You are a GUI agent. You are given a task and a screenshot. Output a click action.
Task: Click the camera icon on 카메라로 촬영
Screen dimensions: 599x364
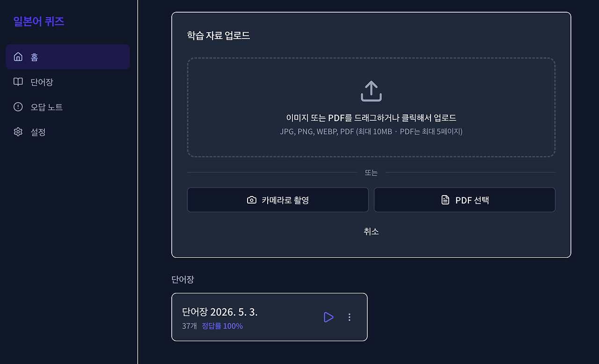click(252, 200)
